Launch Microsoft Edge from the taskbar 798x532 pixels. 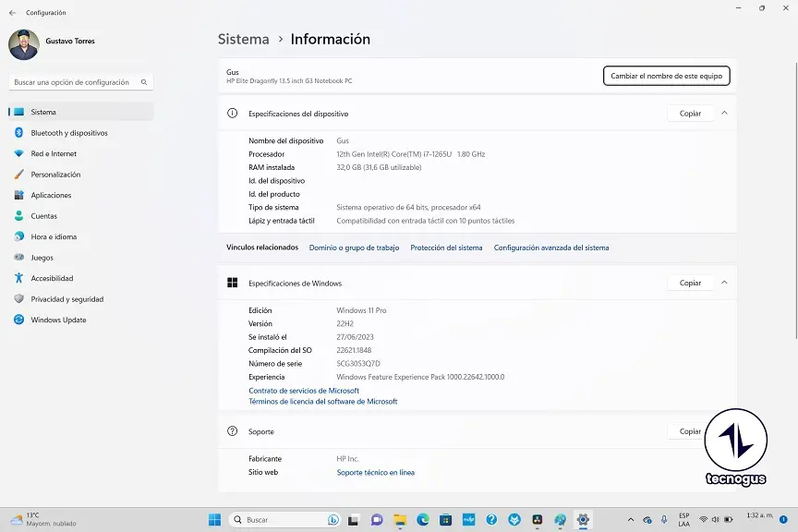coord(423,520)
